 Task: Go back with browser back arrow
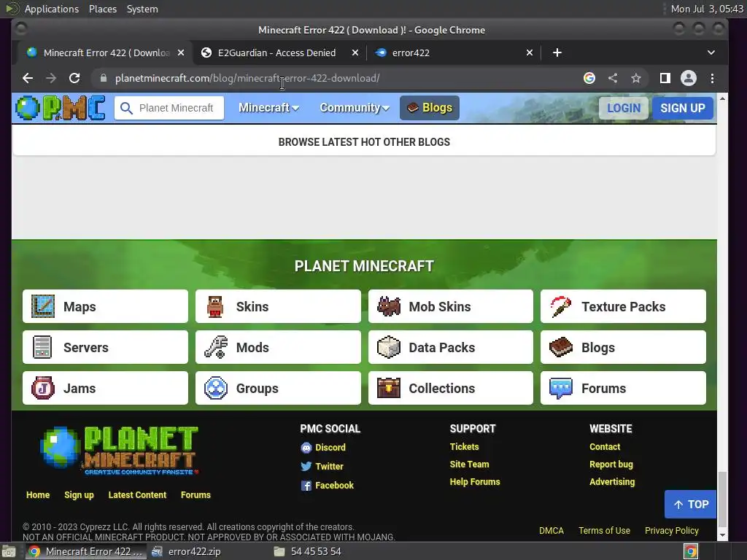[28, 78]
